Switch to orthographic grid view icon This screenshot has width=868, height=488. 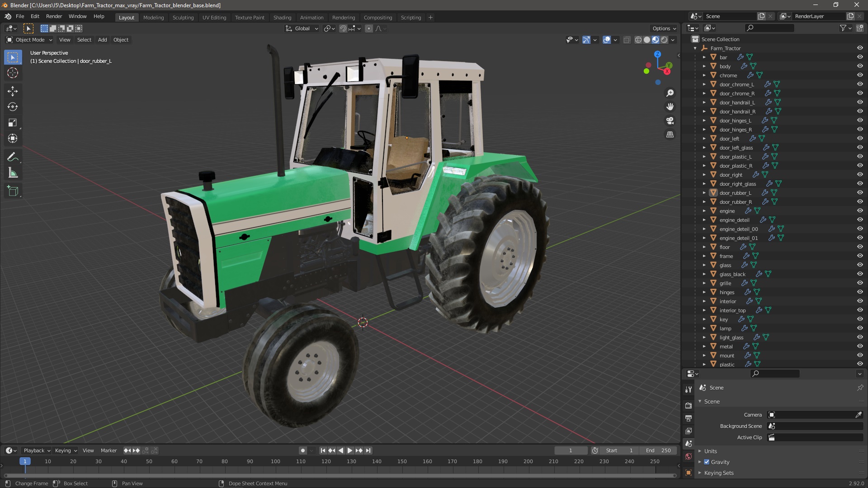click(x=670, y=135)
